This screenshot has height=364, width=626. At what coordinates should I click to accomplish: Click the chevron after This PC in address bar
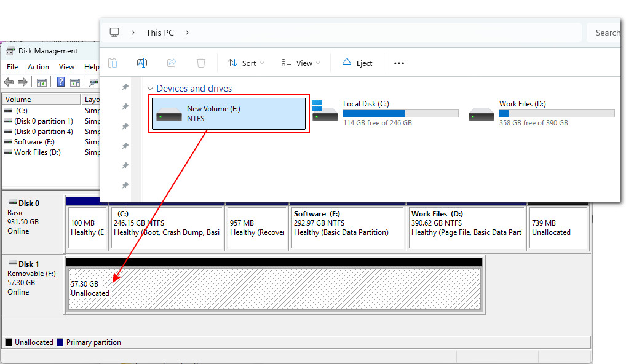[x=187, y=33]
